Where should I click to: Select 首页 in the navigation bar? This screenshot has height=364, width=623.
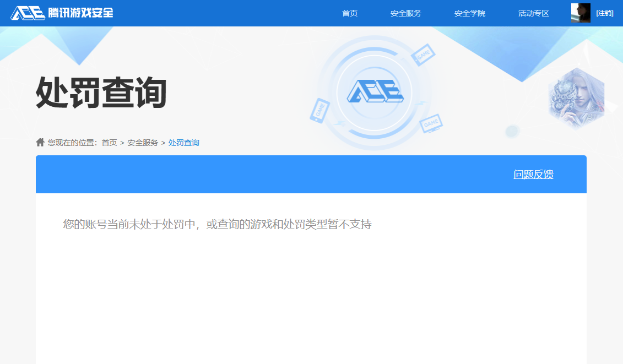(x=349, y=13)
